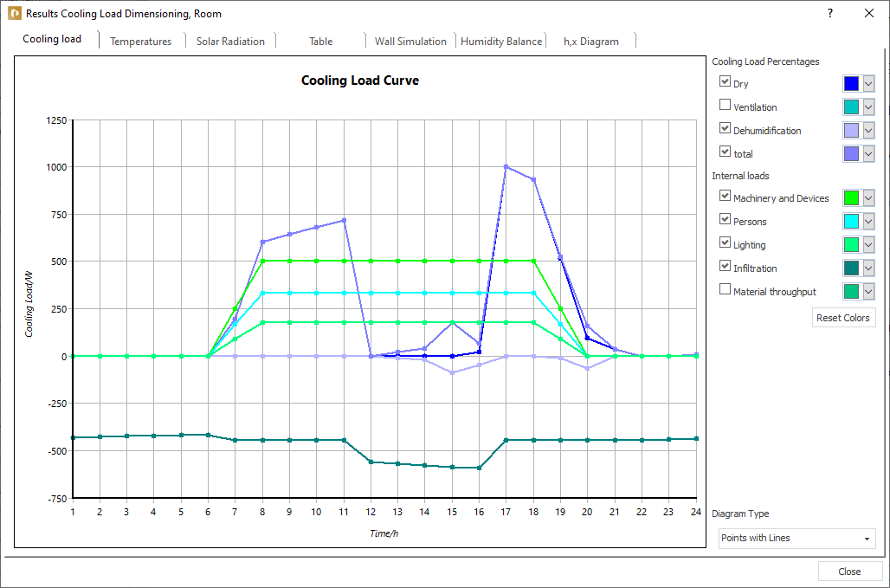Screen dimensions: 890x588
Task: Click the Internal loads heading
Action: pos(740,176)
